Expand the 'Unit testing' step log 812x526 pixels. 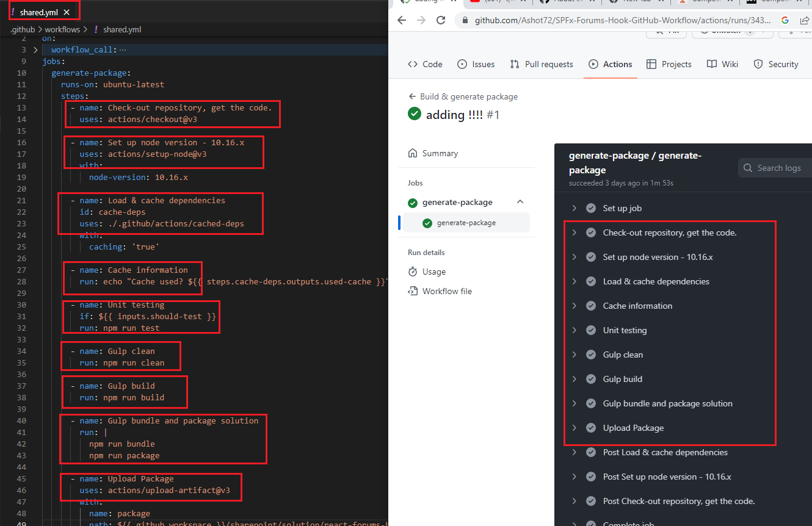click(574, 330)
